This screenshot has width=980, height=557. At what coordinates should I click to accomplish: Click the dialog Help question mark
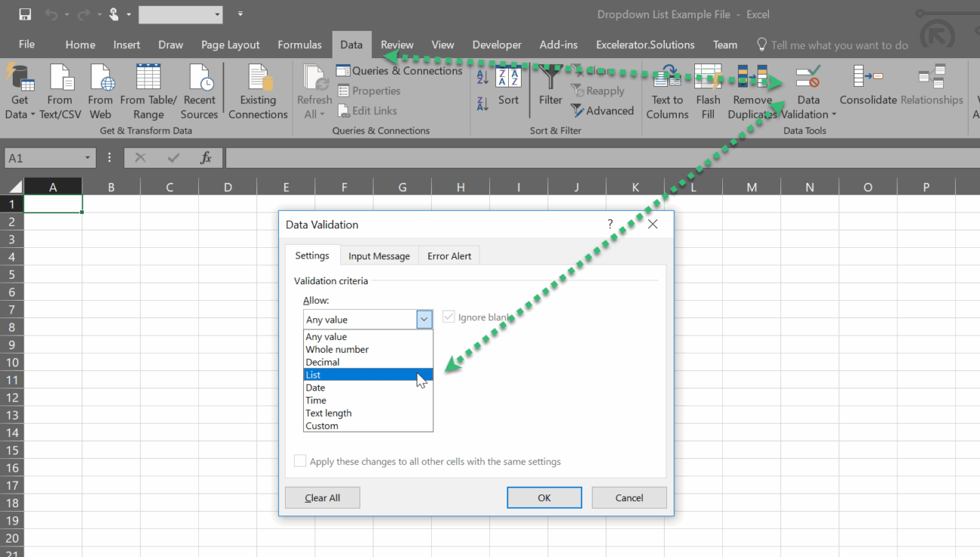611,224
